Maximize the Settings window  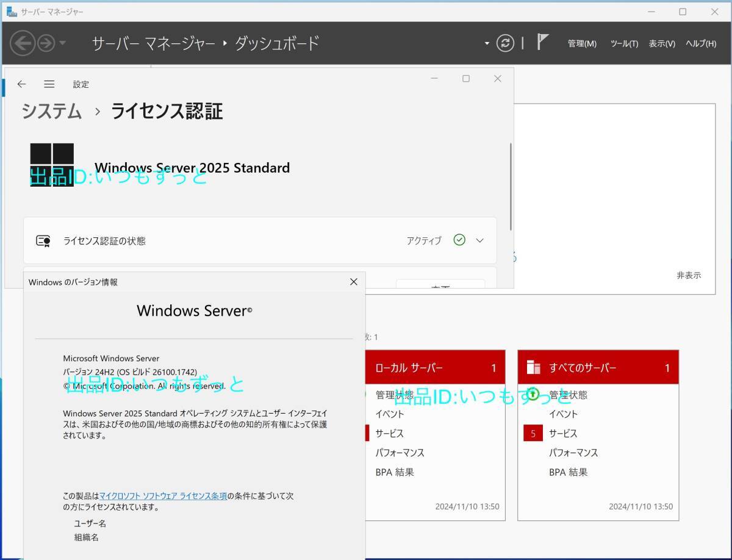click(466, 79)
